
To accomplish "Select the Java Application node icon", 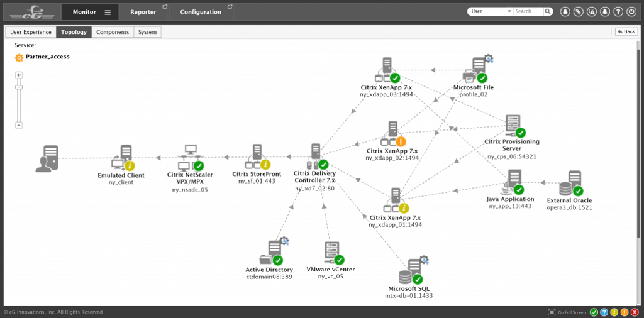I will (x=511, y=183).
